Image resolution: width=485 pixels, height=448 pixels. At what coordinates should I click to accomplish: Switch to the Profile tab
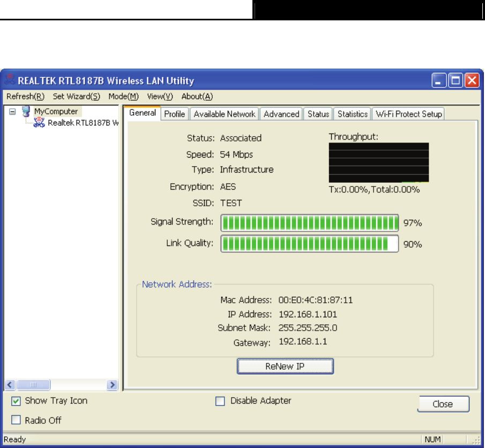[175, 114]
